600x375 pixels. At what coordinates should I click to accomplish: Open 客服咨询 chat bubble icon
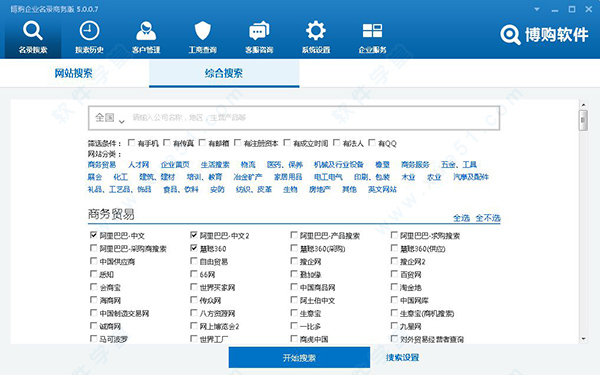pos(259,31)
